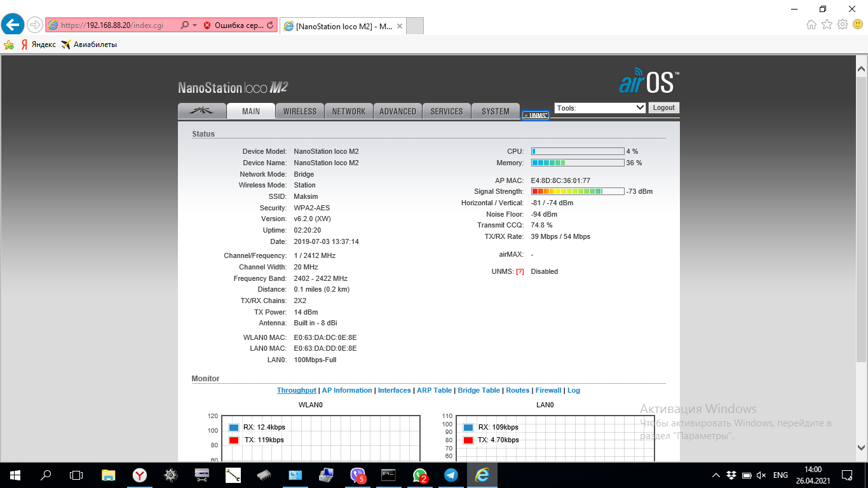
Task: Switch to the MAIN tab
Action: 251,111
